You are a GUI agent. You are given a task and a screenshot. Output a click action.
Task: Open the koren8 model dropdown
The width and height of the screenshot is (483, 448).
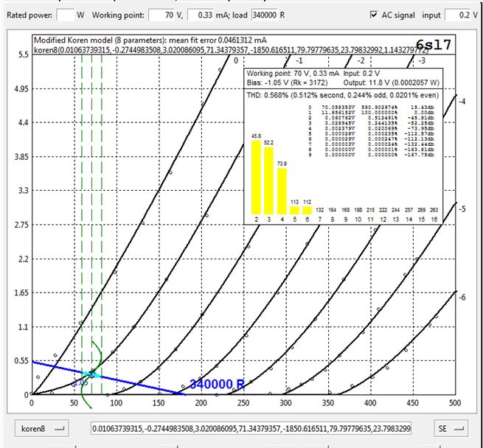41,427
